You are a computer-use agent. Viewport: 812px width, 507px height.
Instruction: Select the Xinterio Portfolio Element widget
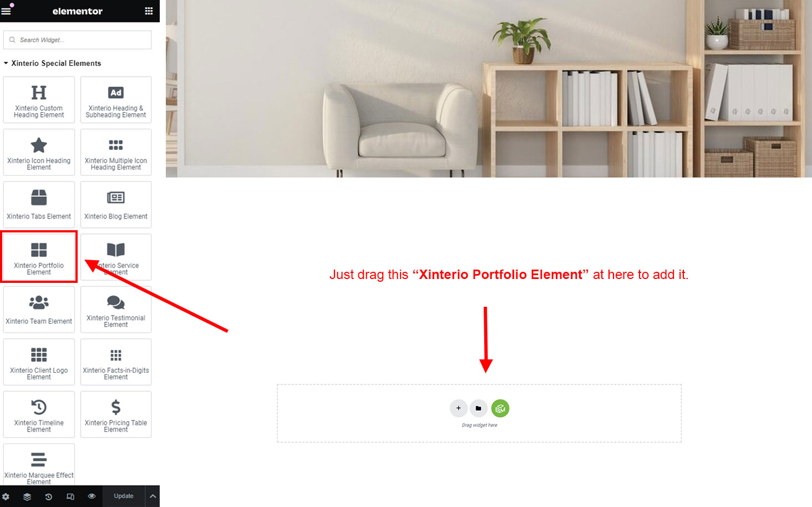[39, 257]
